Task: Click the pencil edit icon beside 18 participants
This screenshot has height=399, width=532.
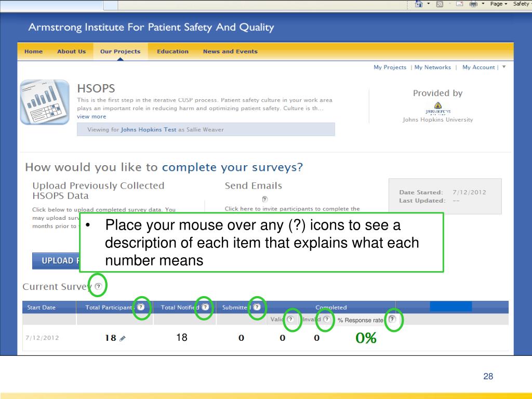Action: coord(123,338)
